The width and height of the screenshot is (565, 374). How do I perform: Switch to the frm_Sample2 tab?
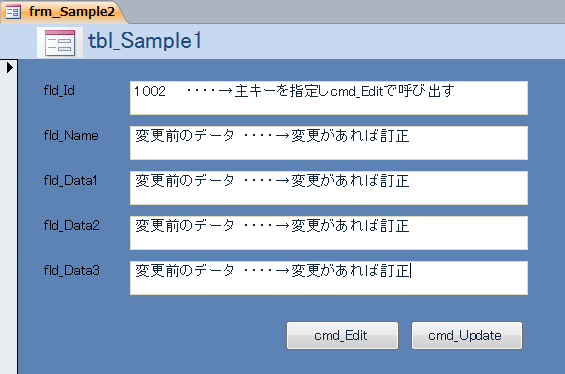click(63, 12)
